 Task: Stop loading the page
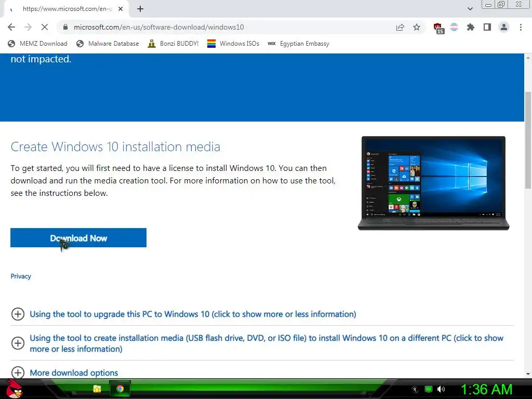(x=45, y=27)
